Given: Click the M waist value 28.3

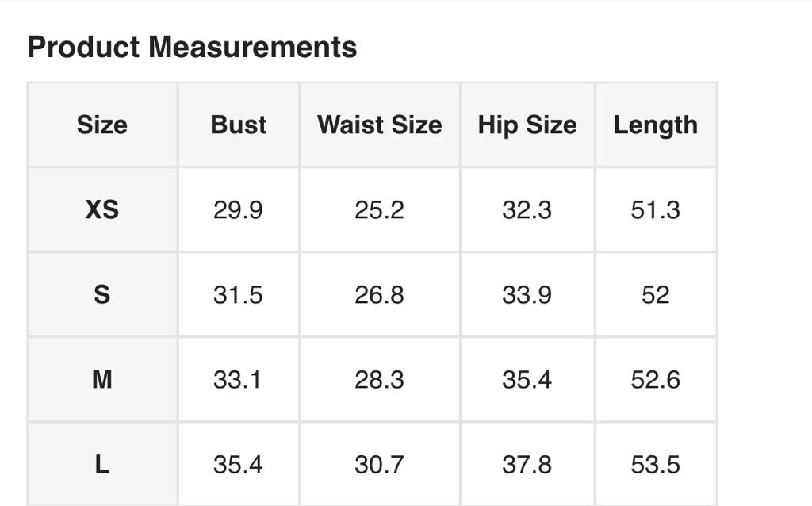Looking at the screenshot, I should tap(379, 380).
